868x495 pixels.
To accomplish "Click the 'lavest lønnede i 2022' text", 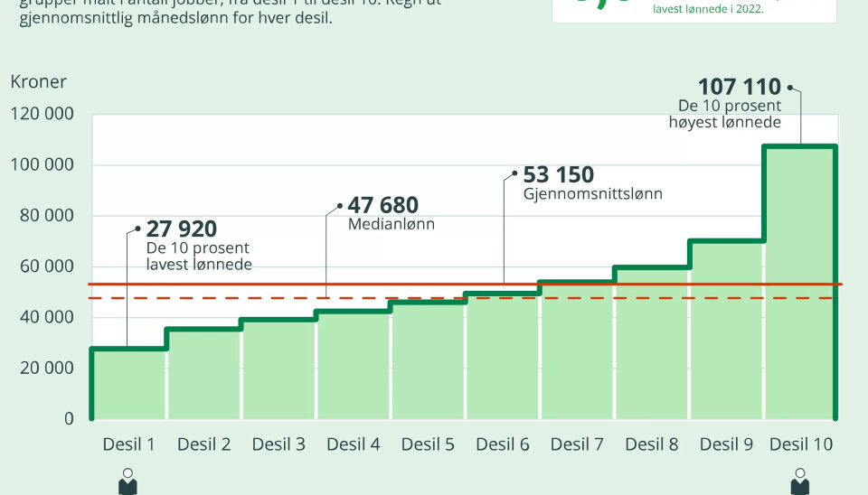I will coord(708,9).
